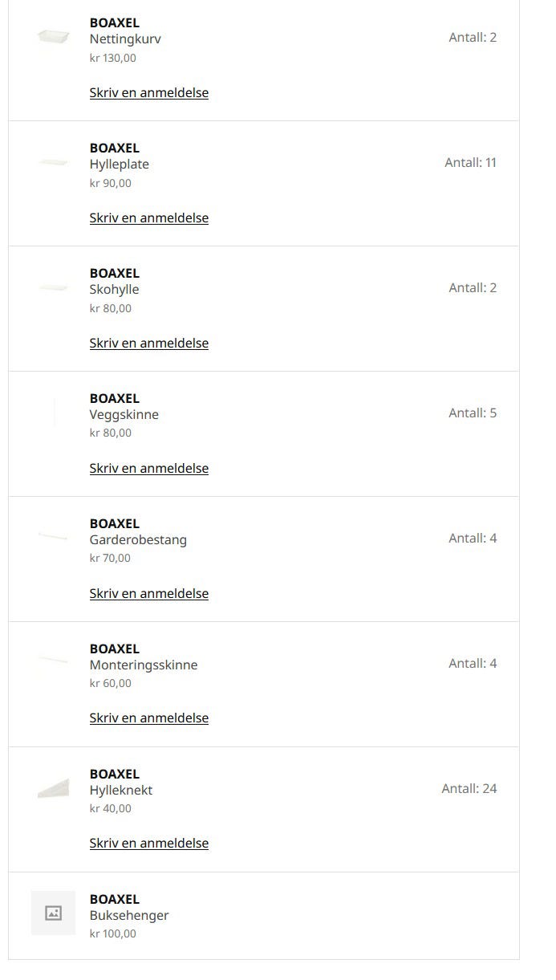Click the Nettingkurv product name
Image resolution: width=556 pixels, height=980 pixels.
[x=125, y=39]
